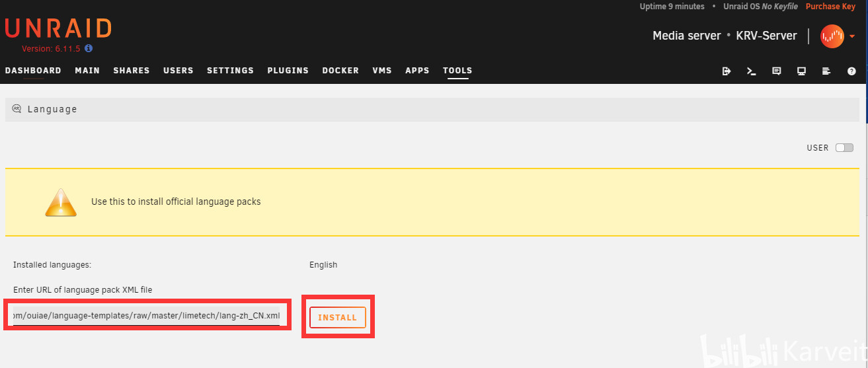
Task: Expand the account dropdown arrow beside avatar
Action: [x=852, y=36]
